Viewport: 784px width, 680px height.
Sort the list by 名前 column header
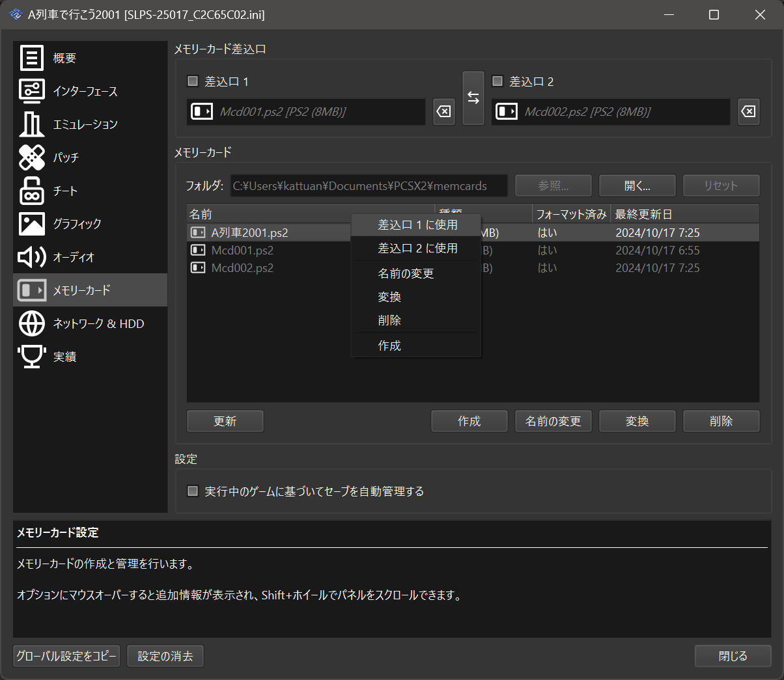tap(311, 214)
